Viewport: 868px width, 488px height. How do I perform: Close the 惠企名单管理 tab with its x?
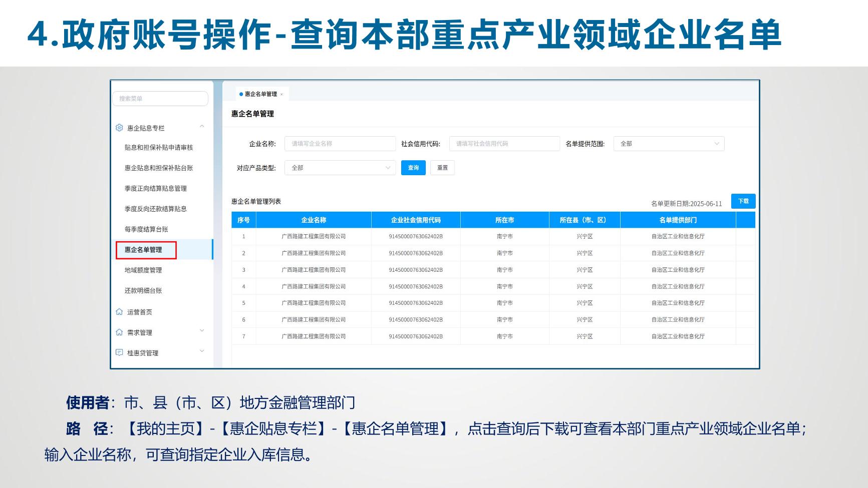pos(281,94)
